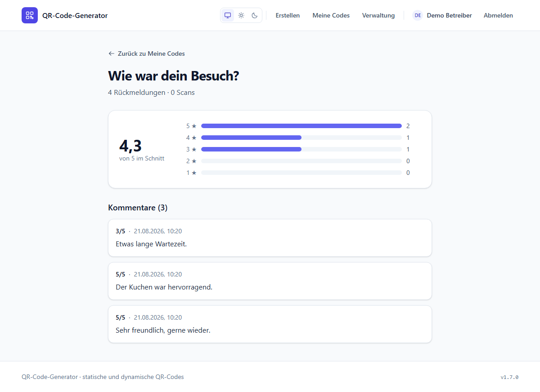540x392 pixels.
Task: Click the empty 1-star rating bar
Action: (301, 173)
